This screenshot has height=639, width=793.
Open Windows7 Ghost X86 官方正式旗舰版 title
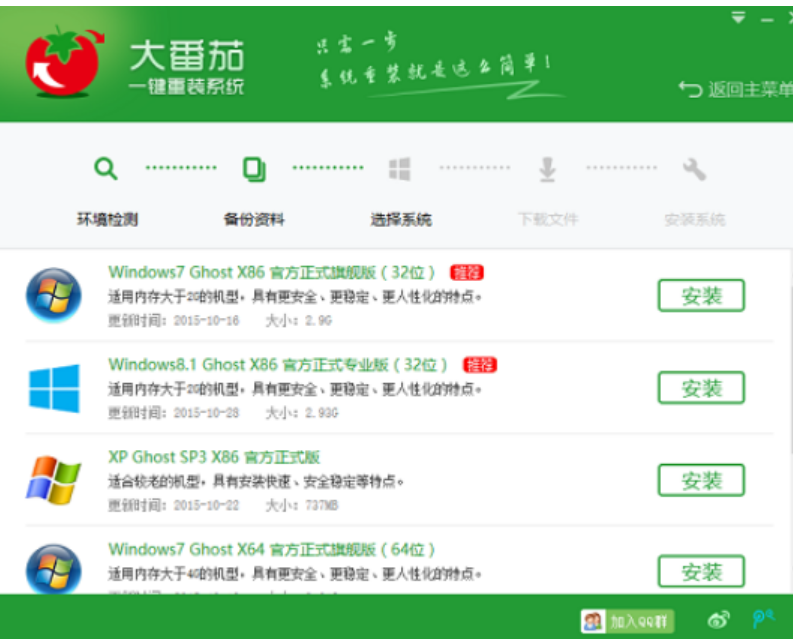(x=272, y=273)
